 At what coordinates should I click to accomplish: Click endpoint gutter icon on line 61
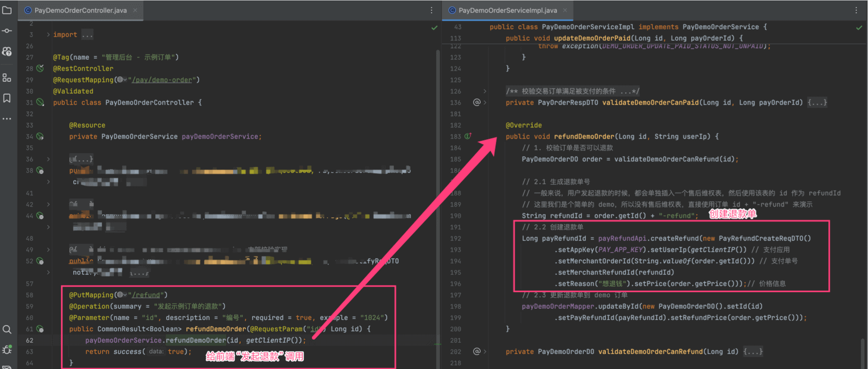click(x=40, y=329)
